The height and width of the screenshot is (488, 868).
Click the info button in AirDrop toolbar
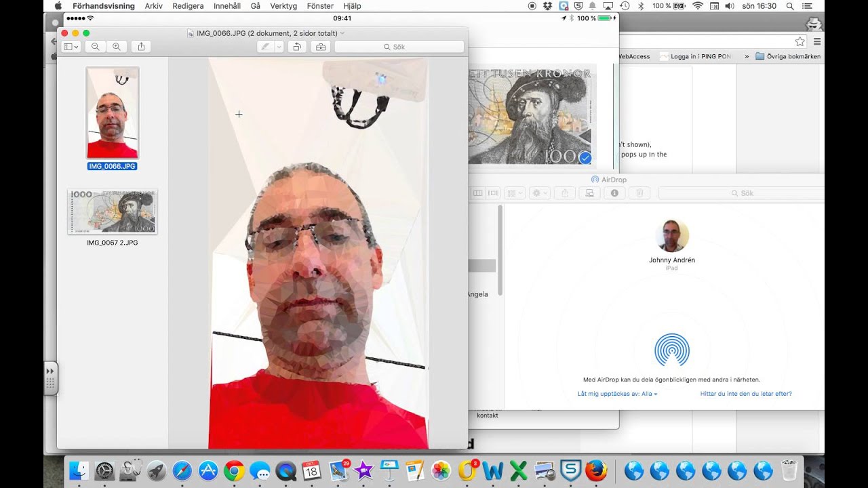[614, 193]
